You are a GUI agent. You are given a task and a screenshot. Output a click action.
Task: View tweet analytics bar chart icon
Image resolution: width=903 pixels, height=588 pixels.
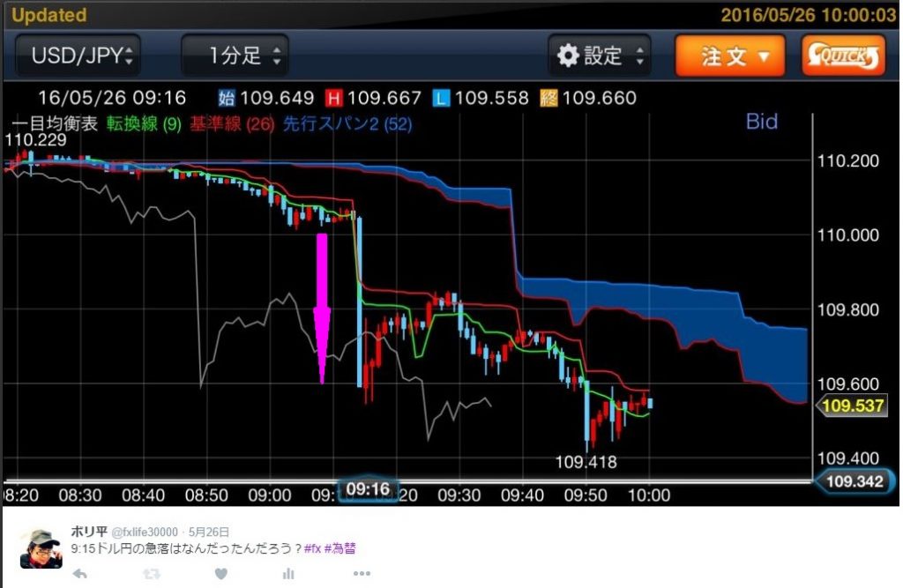coord(287,574)
